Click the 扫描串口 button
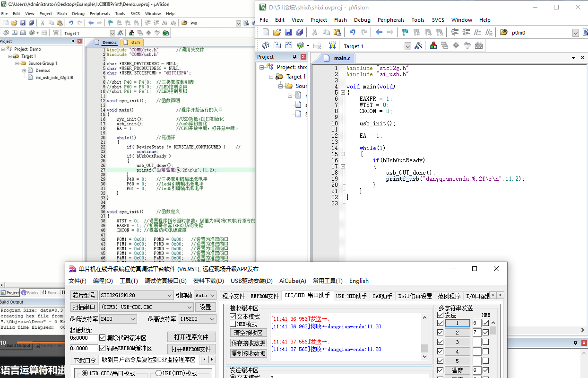This screenshot has width=588, height=378. coord(84,307)
